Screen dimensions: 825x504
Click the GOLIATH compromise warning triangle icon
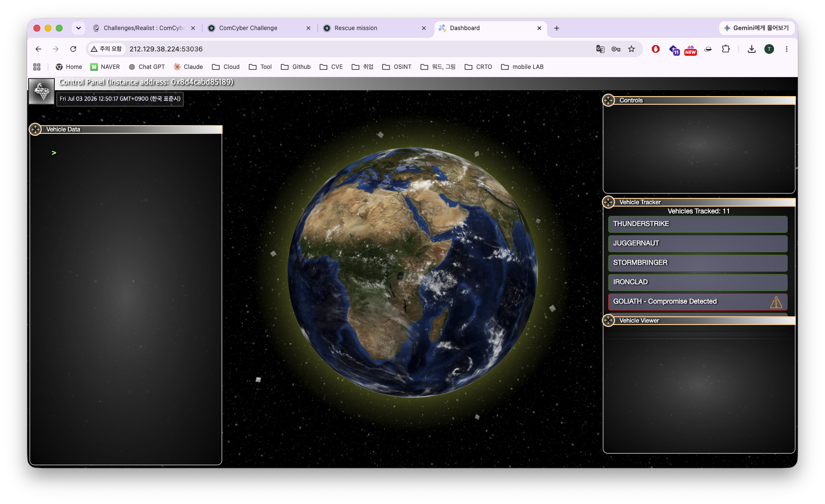pyautogui.click(x=776, y=302)
